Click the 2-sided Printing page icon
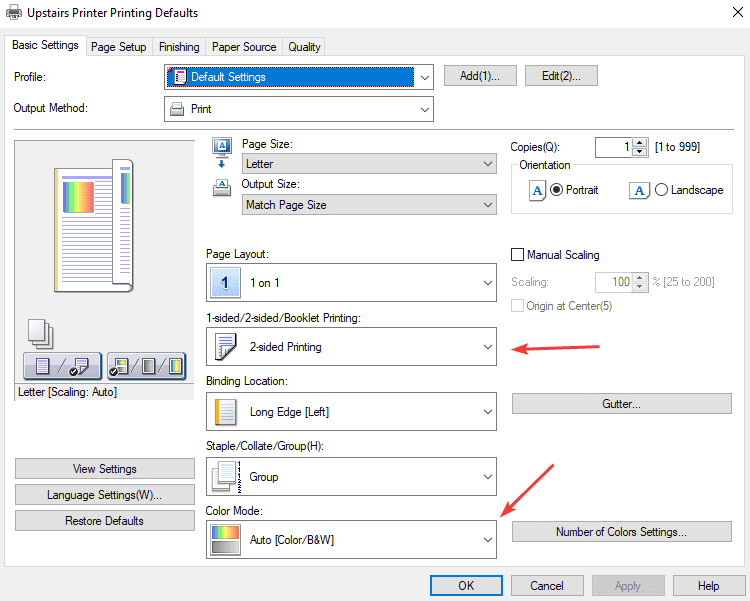 (225, 347)
